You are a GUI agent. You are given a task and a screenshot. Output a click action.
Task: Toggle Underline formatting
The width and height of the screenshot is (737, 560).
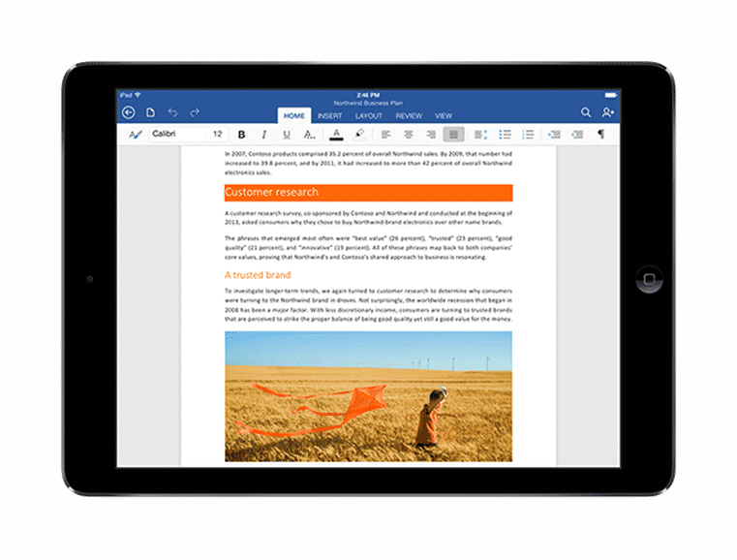tap(286, 135)
